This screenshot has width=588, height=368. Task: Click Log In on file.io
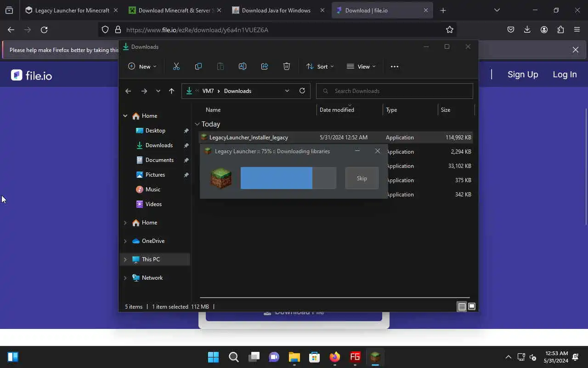565,75
